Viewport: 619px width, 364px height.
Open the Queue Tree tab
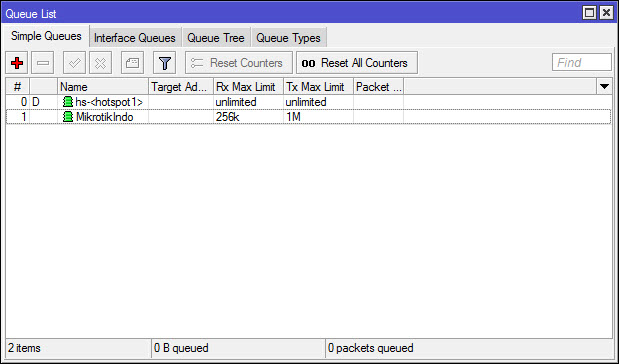pos(216,38)
